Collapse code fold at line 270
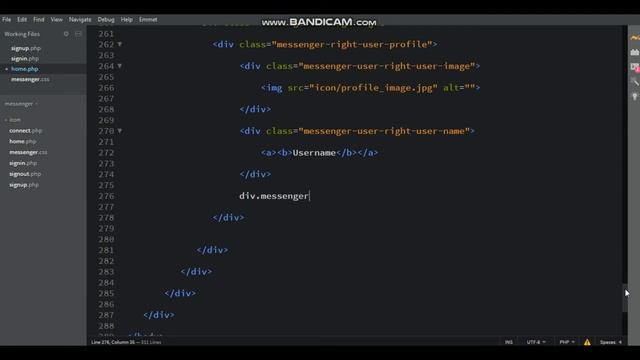 pos(120,131)
